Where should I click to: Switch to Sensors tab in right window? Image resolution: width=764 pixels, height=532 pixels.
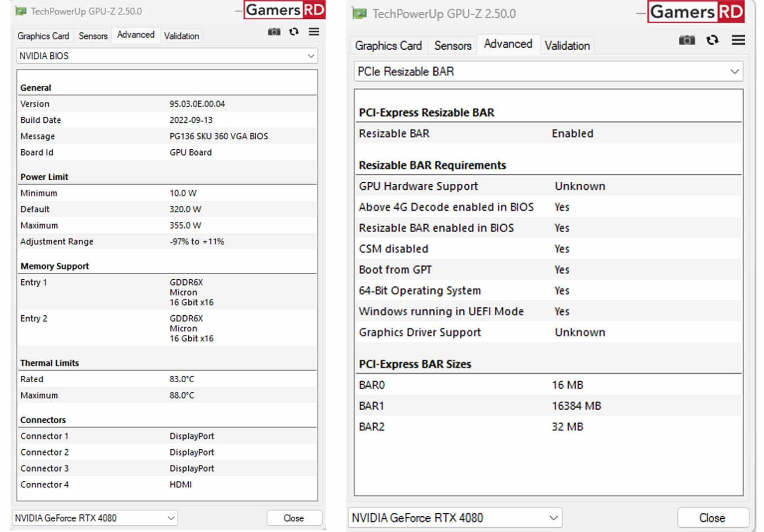click(x=453, y=46)
